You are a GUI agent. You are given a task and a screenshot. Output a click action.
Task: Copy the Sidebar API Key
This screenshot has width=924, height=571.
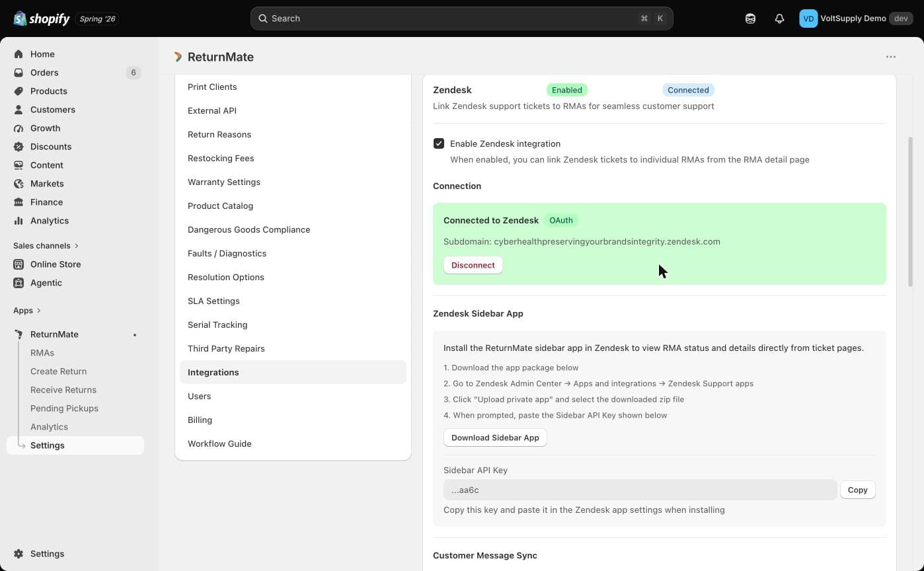(x=857, y=490)
